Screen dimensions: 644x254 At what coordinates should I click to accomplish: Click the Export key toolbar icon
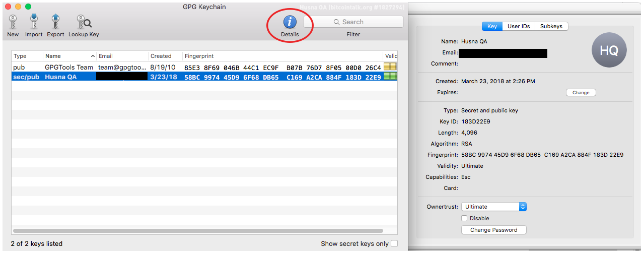click(x=55, y=22)
